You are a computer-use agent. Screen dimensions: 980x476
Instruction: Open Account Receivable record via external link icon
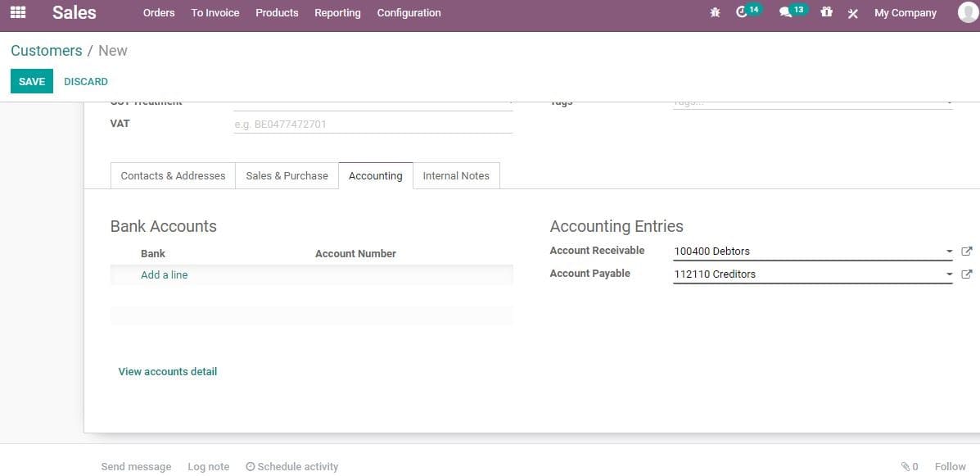968,251
